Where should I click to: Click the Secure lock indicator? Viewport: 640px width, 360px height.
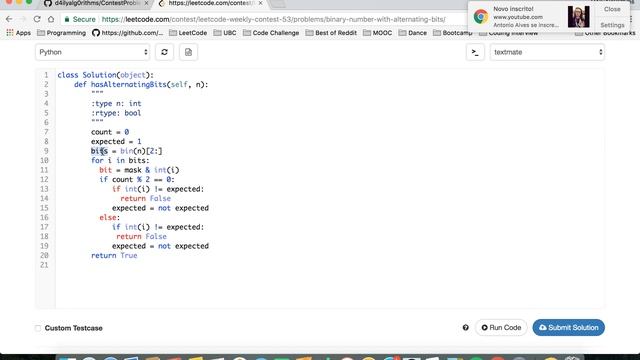[x=80, y=19]
